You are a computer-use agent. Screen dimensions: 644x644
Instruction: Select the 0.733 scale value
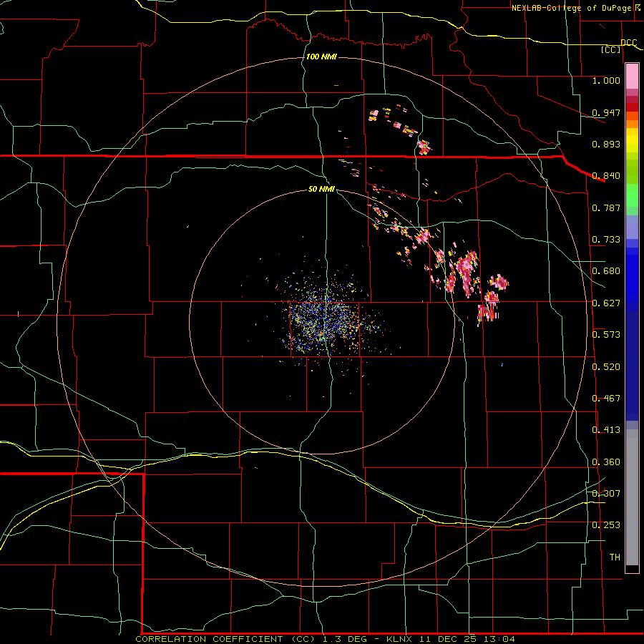coord(606,240)
